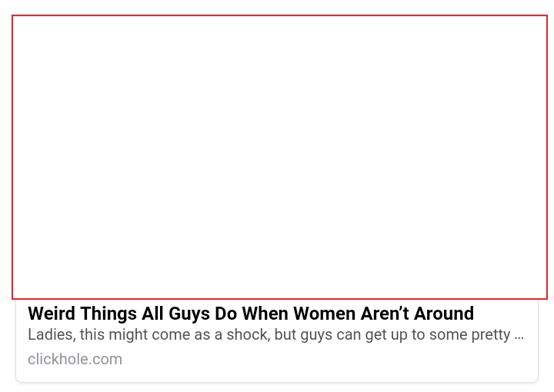Open the blank red-bordered preview image
Image resolution: width=554 pixels, height=392 pixels.
279,157
